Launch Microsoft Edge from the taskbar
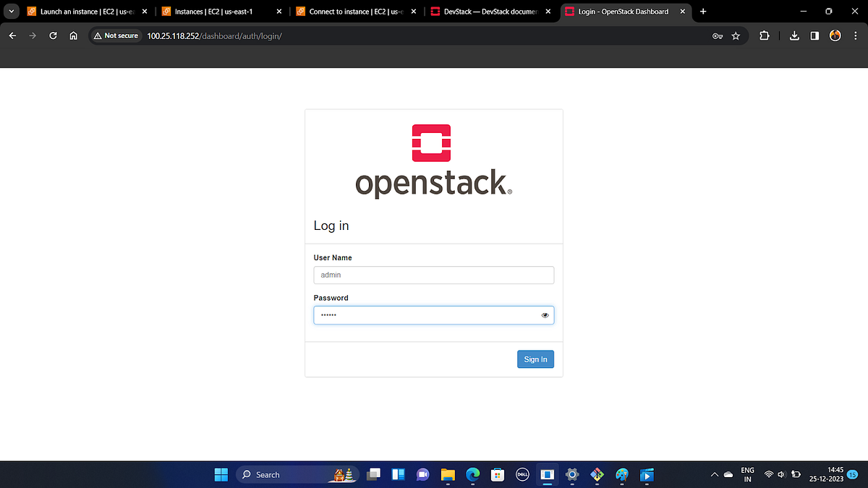868x488 pixels. coord(472,475)
